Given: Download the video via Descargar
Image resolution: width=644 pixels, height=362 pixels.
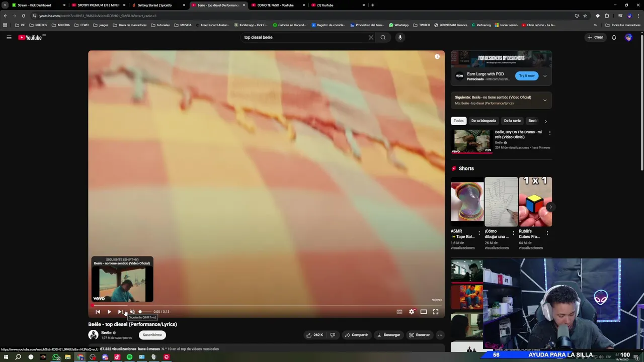Looking at the screenshot, I should click(388, 335).
